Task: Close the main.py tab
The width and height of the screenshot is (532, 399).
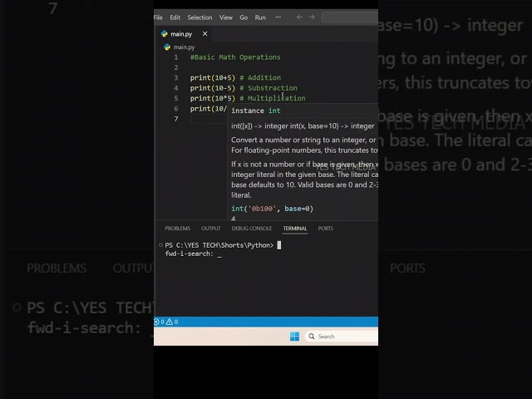Action: (205, 33)
